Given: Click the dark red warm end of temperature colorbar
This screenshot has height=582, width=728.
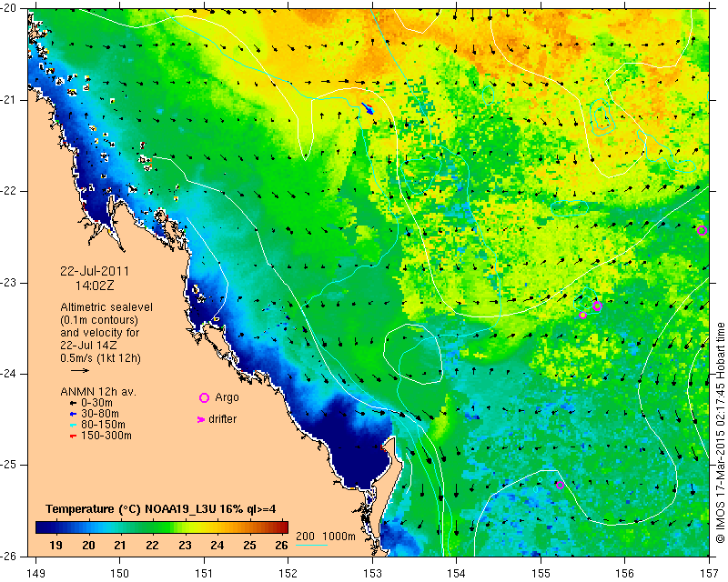Looking at the screenshot, I should point(283,527).
